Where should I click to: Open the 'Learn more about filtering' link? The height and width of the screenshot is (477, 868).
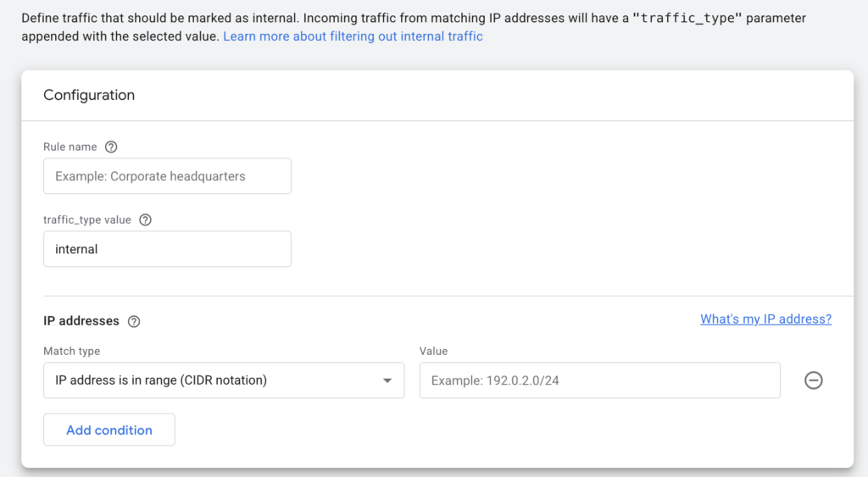pos(353,36)
